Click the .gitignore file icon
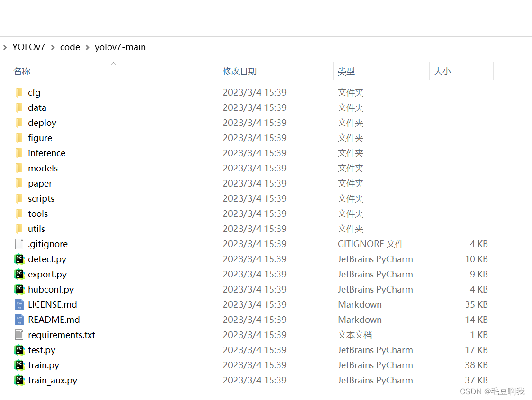Viewport: 532px width, 400px height. tap(19, 244)
